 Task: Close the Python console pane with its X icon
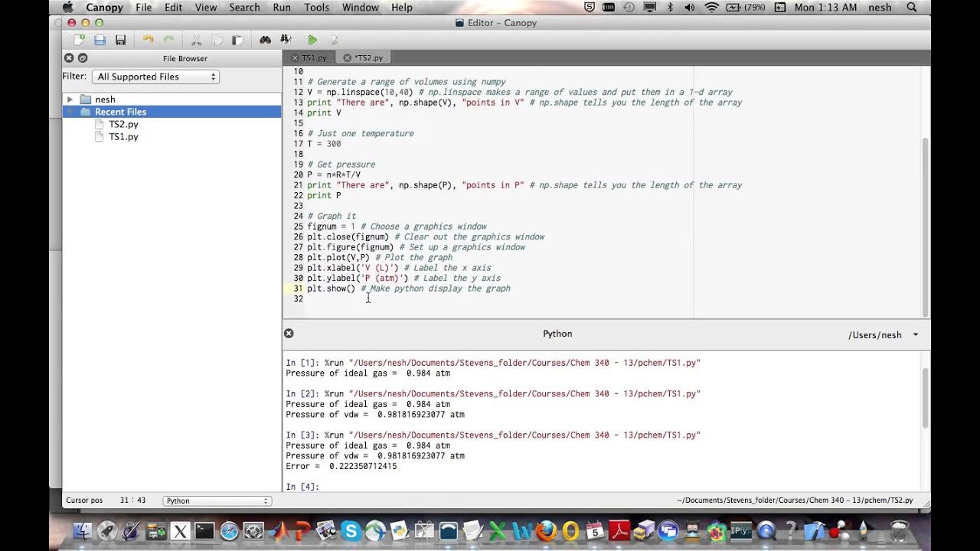289,334
